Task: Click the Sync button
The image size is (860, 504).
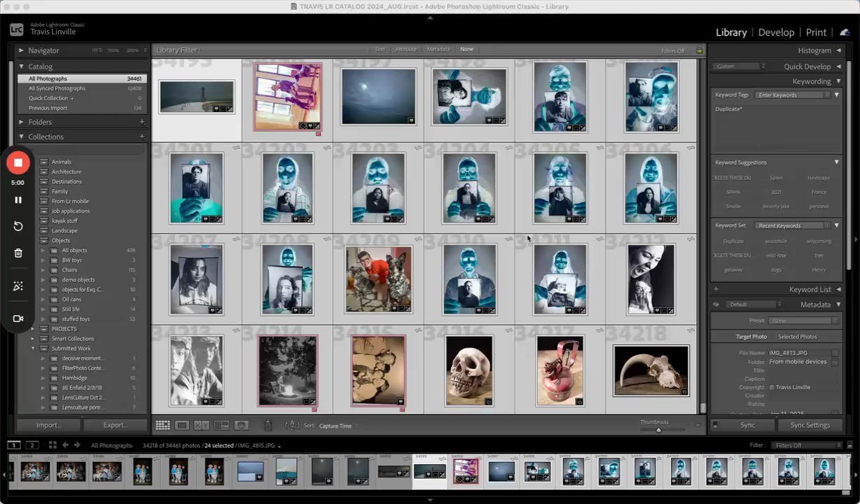Action: coord(747,425)
